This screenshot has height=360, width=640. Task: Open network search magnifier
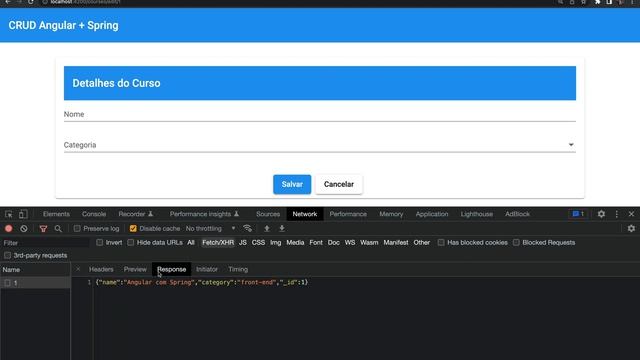58,229
